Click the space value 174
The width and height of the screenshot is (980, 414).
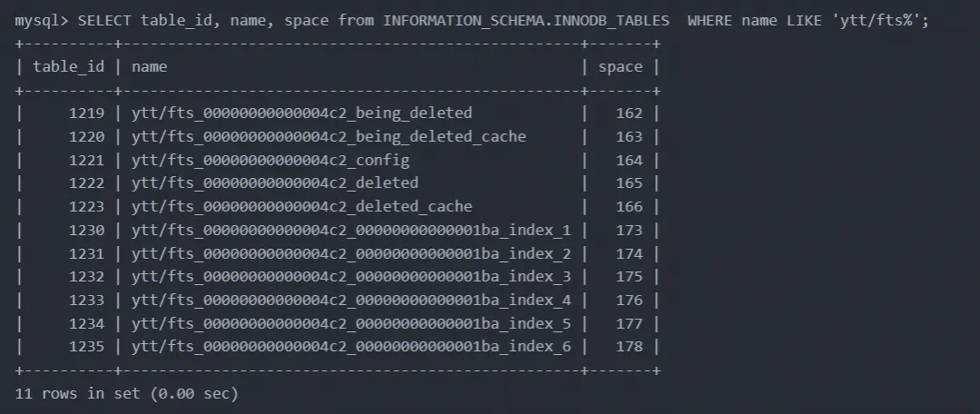click(628, 253)
